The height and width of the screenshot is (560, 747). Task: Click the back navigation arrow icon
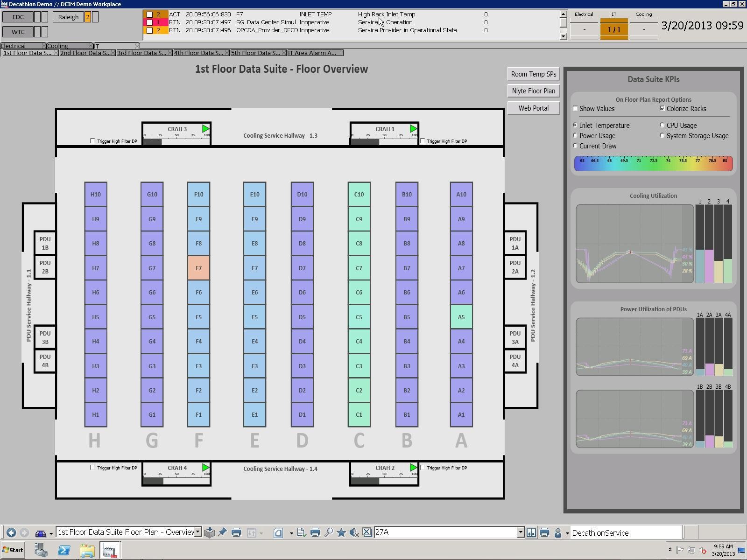click(11, 532)
